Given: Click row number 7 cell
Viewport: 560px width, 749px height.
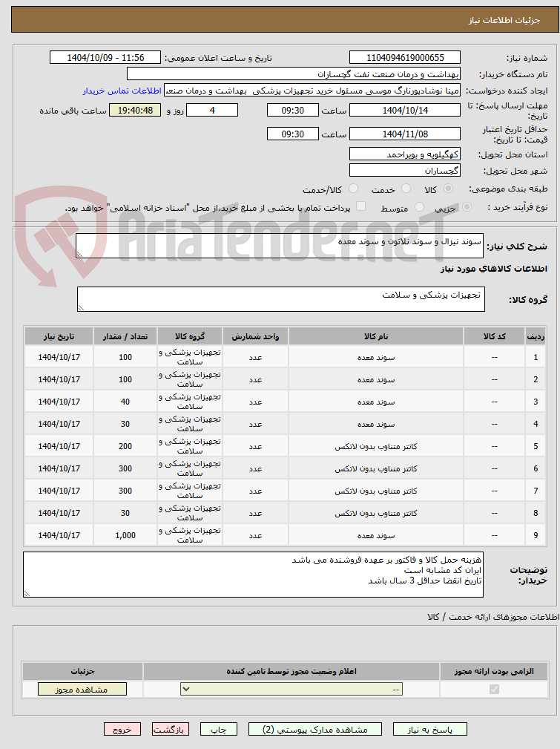Looking at the screenshot, I should click(536, 491).
